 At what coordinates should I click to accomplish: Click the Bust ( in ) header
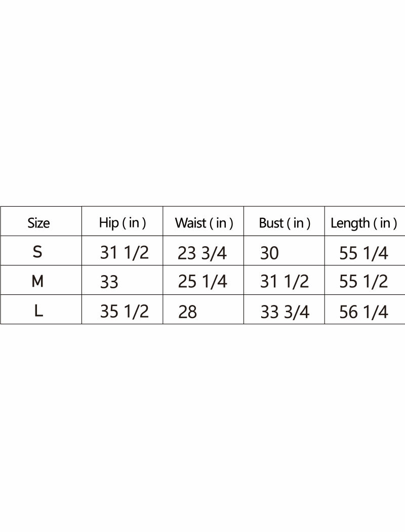pyautogui.click(x=285, y=223)
